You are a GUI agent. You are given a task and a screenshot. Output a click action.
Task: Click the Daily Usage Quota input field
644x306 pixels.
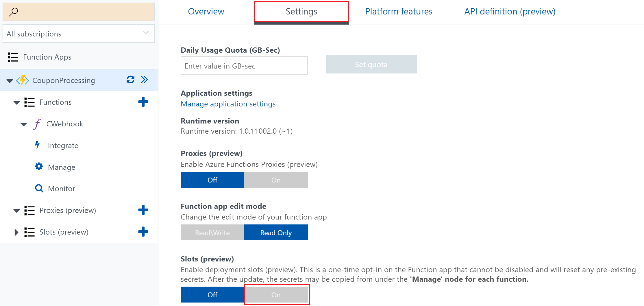[244, 66]
